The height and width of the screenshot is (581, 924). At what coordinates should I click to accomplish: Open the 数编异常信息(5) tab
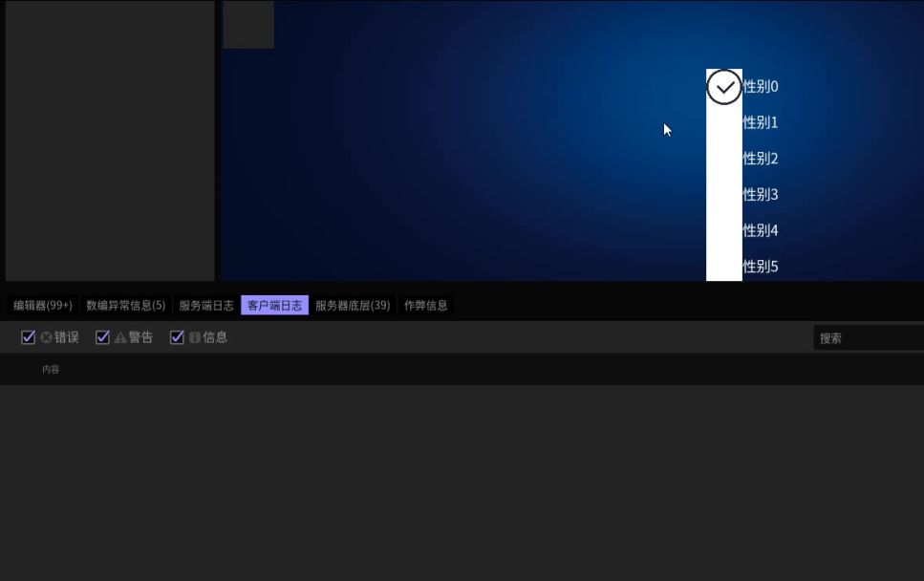click(125, 306)
